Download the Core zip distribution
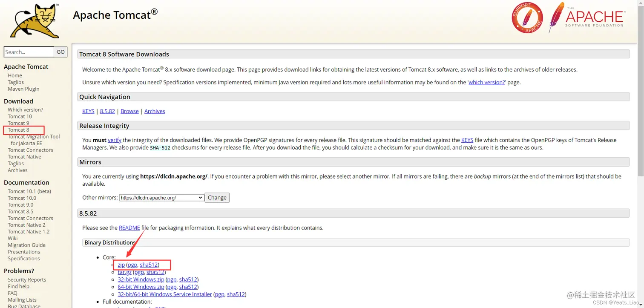Viewport: 644px width, 308px height. coord(121,265)
